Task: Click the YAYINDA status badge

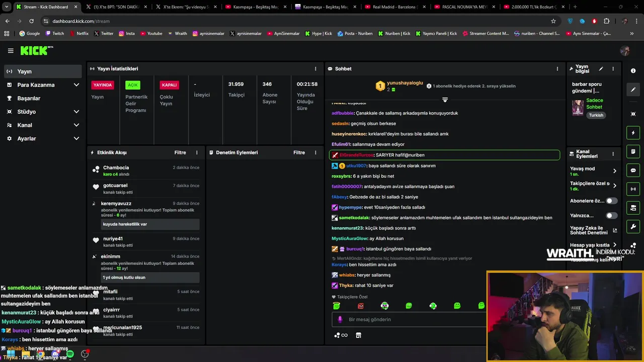Action: (x=103, y=85)
